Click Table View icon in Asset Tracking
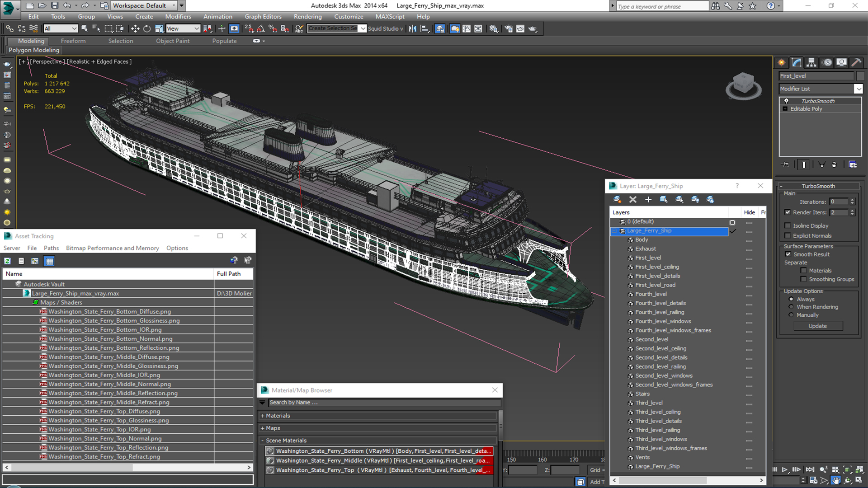Viewport: 868px width, 488px height. pos(49,261)
